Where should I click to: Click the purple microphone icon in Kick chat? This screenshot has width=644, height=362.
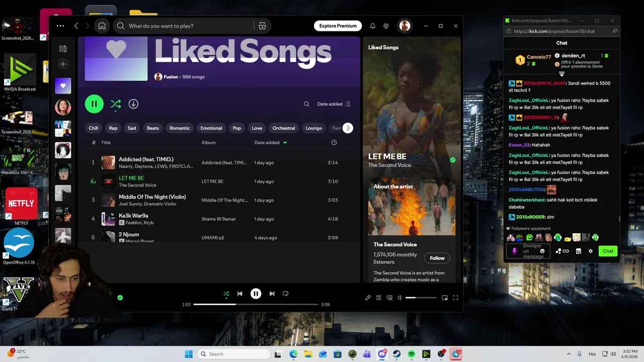514,251
